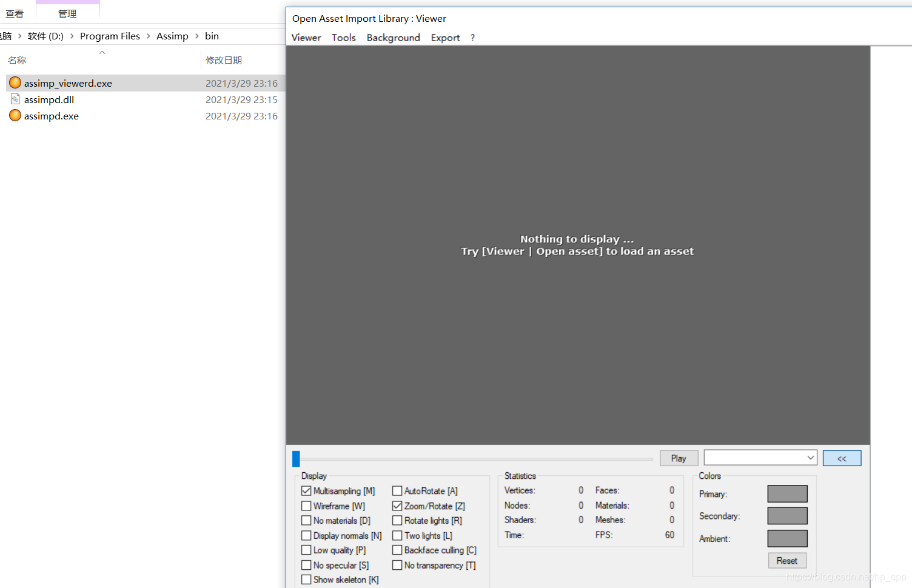Image resolution: width=912 pixels, height=588 pixels.
Task: Check the No transparency [T] option
Action: pyautogui.click(x=397, y=566)
